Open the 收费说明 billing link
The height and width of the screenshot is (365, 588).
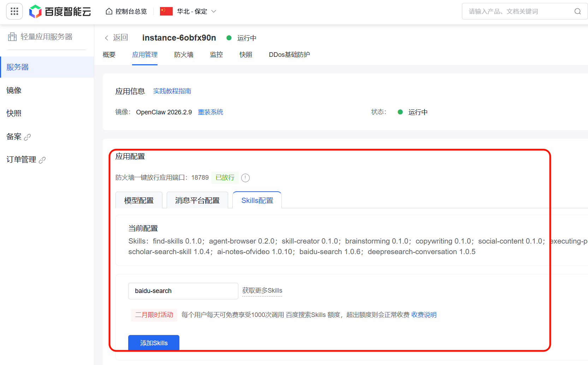424,315
